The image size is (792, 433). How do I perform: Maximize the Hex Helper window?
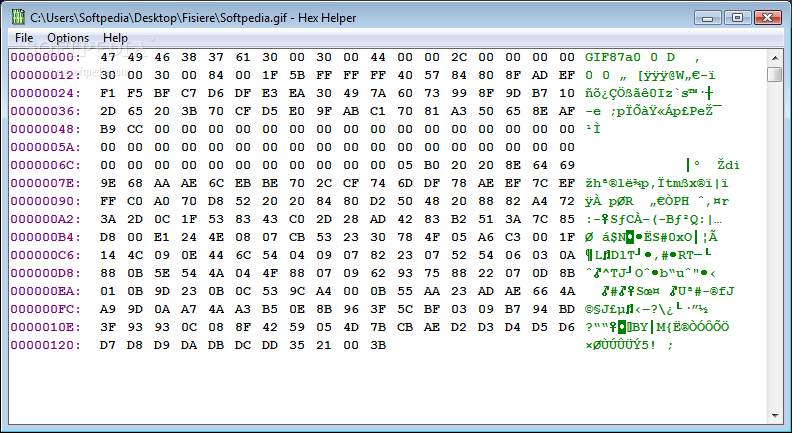pos(737,18)
